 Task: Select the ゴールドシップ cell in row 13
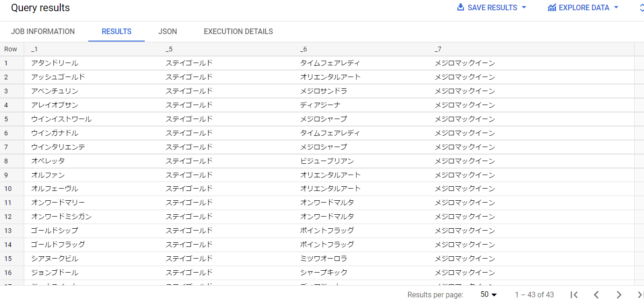click(x=55, y=231)
